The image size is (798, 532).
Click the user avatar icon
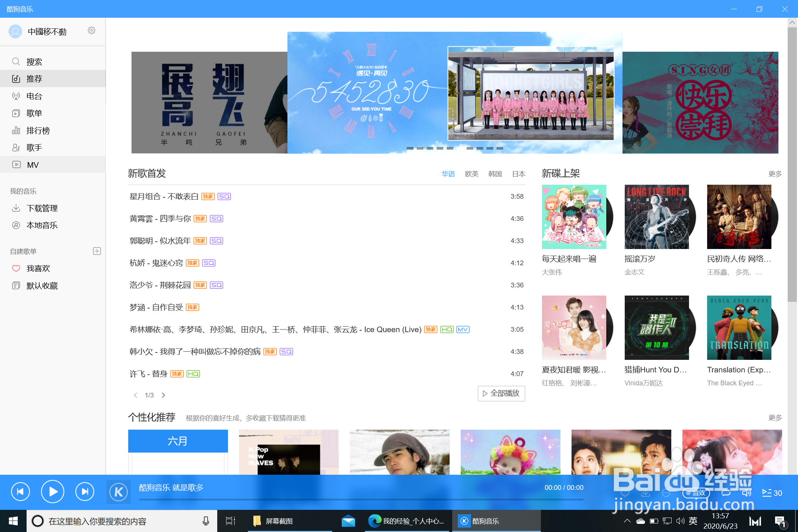16,31
